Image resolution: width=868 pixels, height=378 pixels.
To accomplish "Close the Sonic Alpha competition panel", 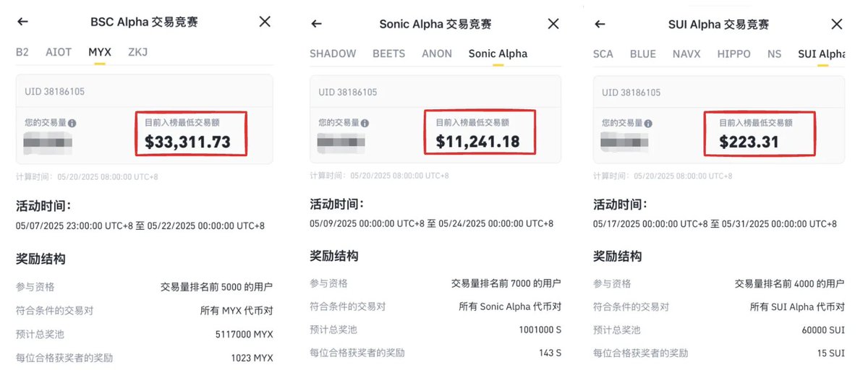I will pos(553,24).
